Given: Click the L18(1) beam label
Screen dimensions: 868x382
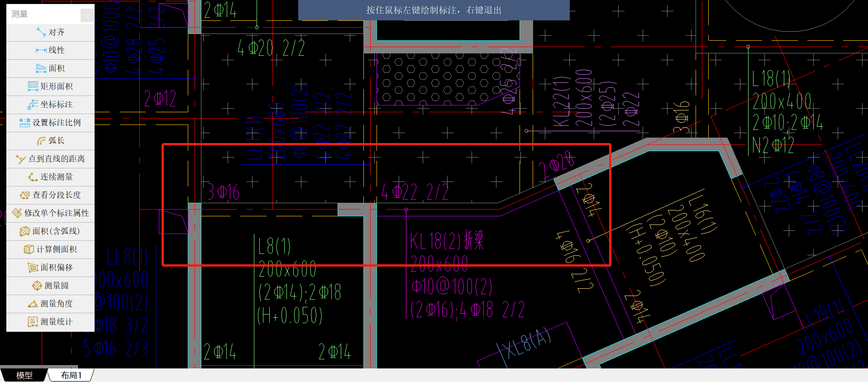Looking at the screenshot, I should coord(771,79).
